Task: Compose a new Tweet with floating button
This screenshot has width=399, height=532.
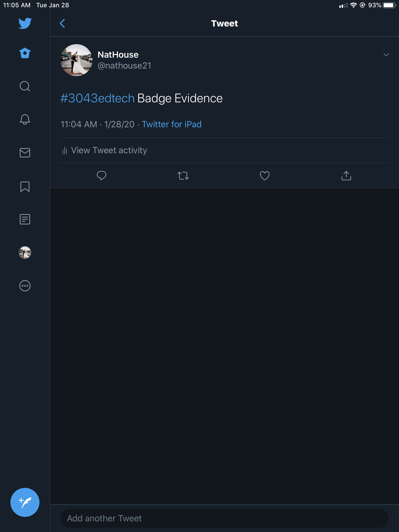Action: coord(25,502)
